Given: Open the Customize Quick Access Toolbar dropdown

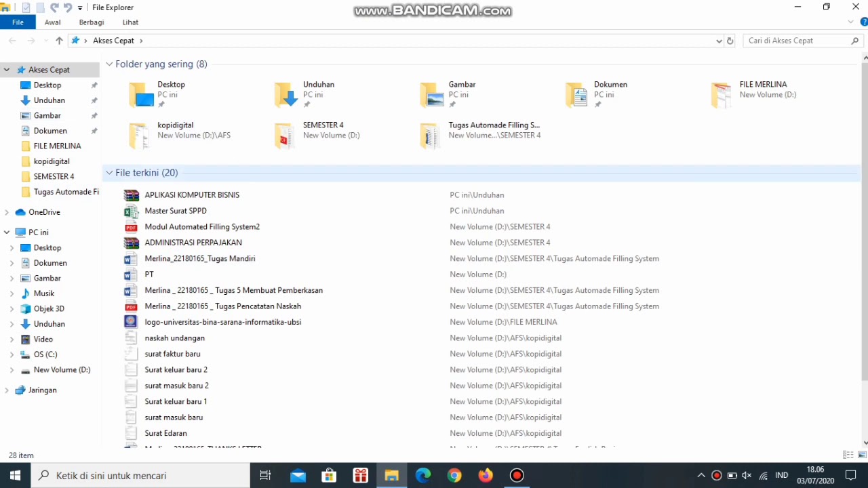Looking at the screenshot, I should [x=80, y=8].
